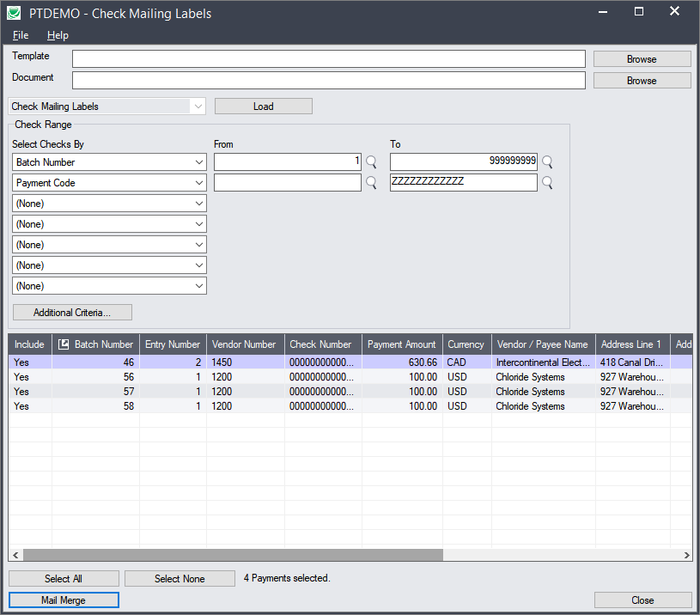Click the Document path input field

point(329,81)
